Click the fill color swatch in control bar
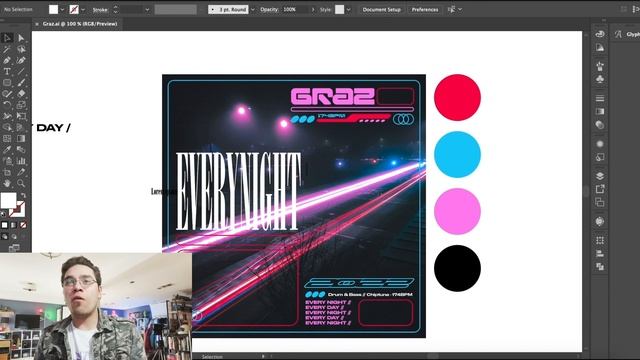The width and height of the screenshot is (640, 360). pyautogui.click(x=53, y=9)
